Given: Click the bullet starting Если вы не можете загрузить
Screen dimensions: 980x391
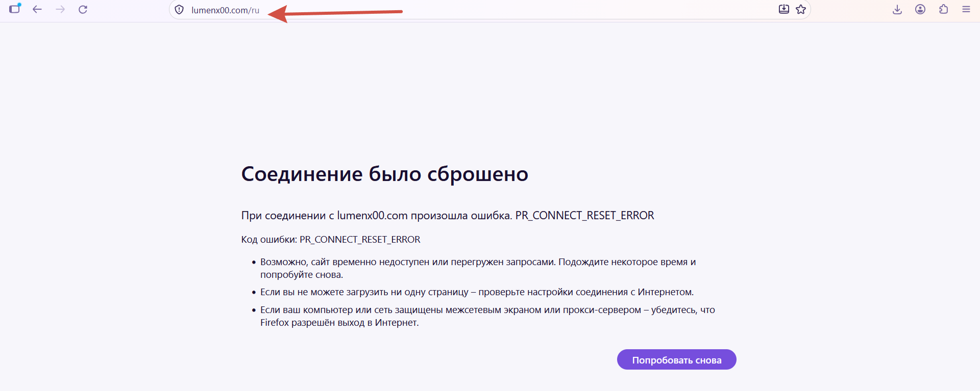Looking at the screenshot, I should (x=477, y=292).
